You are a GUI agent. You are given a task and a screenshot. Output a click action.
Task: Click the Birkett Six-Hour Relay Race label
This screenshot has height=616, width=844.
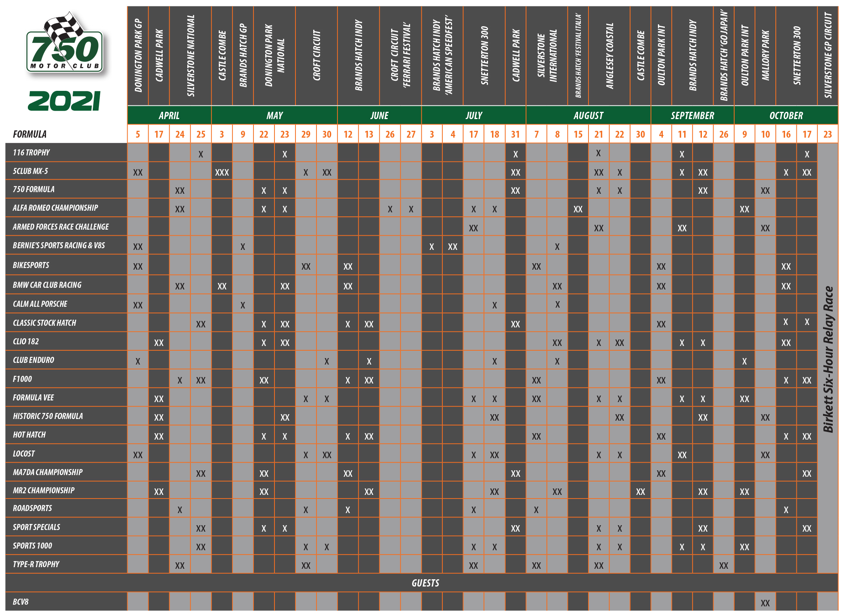pyautogui.click(x=828, y=359)
